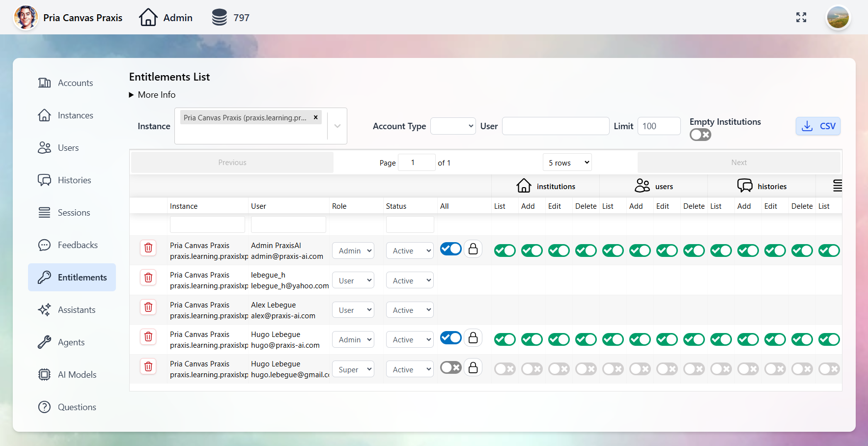Open Role dropdown for Alex Lebegue

[353, 310]
